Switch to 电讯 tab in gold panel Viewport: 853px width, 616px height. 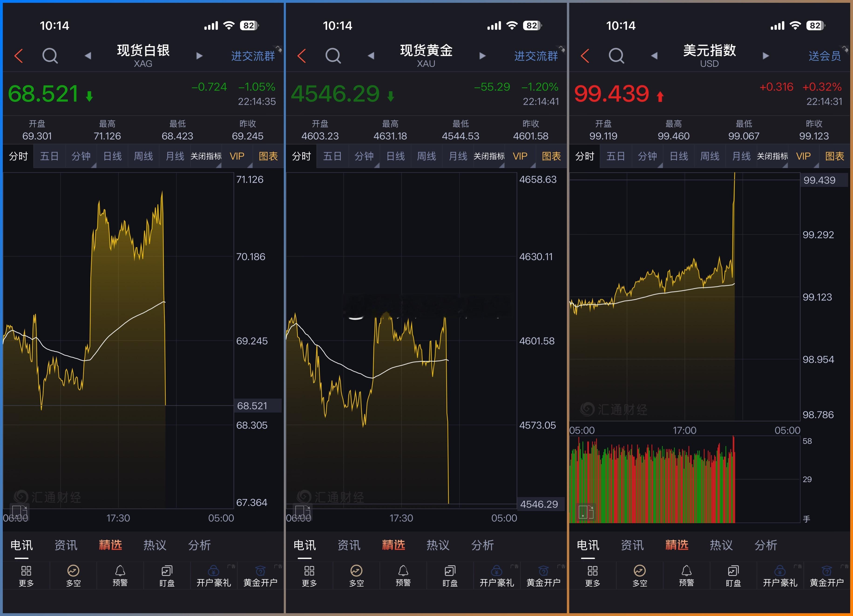click(x=305, y=545)
